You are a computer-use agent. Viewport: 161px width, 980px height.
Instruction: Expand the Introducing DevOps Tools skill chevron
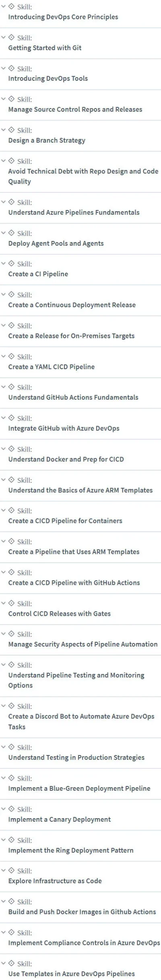(x=4, y=69)
